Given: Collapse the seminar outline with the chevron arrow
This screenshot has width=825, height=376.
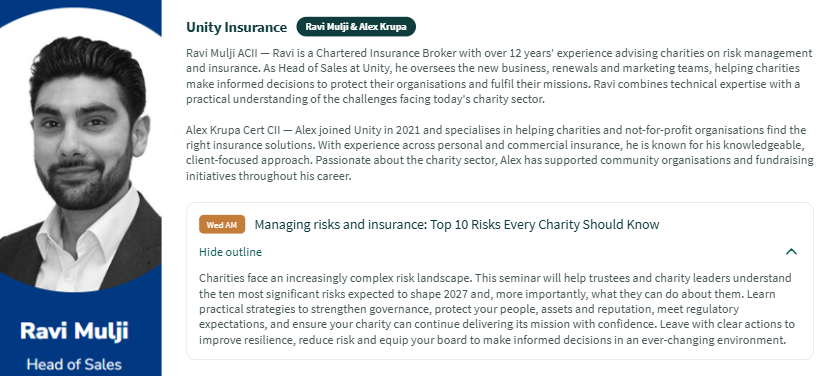Looking at the screenshot, I should (x=791, y=252).
